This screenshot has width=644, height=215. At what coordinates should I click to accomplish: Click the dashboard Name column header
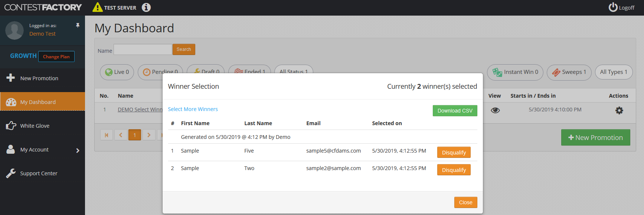click(125, 96)
